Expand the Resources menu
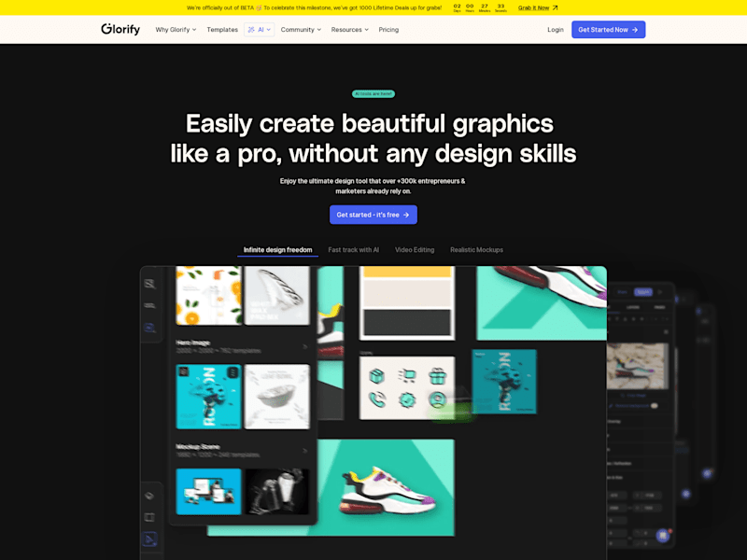Image resolution: width=747 pixels, height=560 pixels. (349, 30)
